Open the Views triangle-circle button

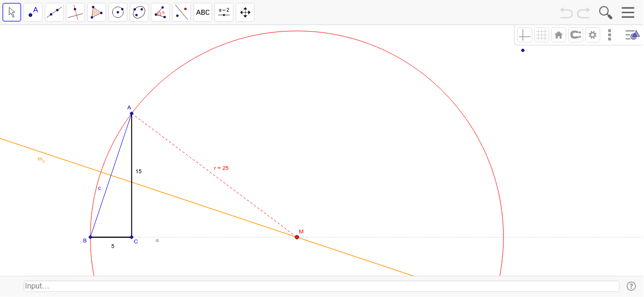coord(632,35)
